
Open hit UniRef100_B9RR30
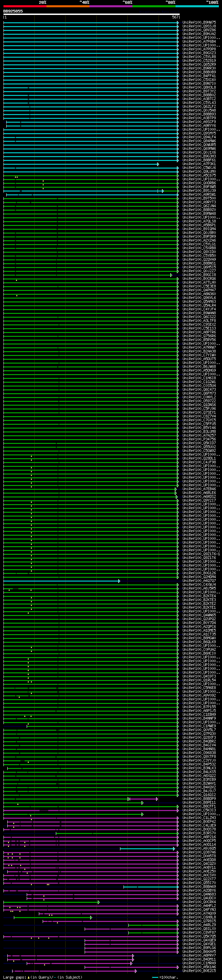click(199, 68)
